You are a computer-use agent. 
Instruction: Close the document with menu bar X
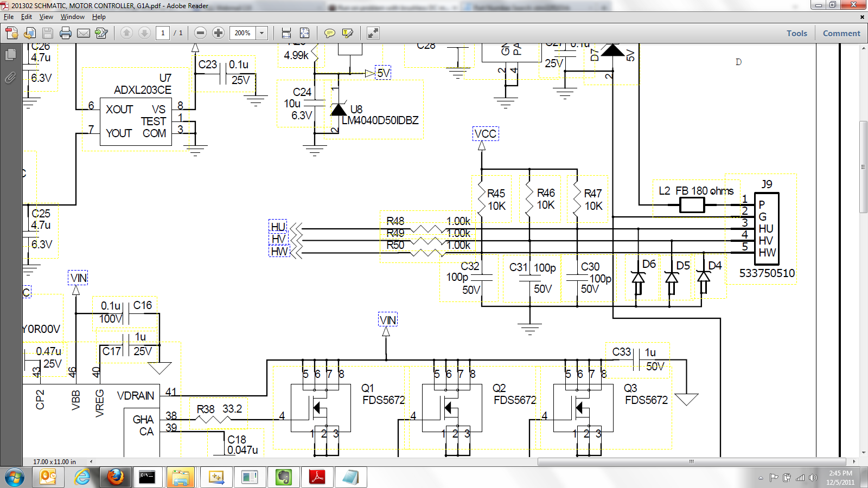[862, 17]
